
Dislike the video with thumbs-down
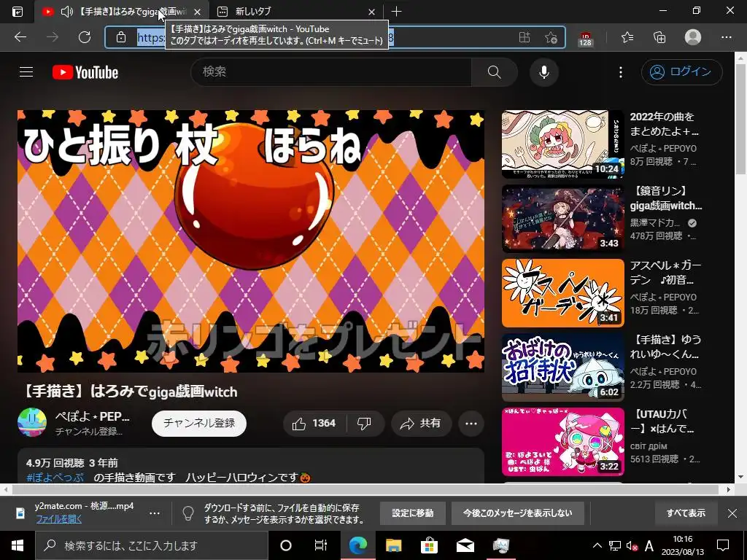click(365, 424)
